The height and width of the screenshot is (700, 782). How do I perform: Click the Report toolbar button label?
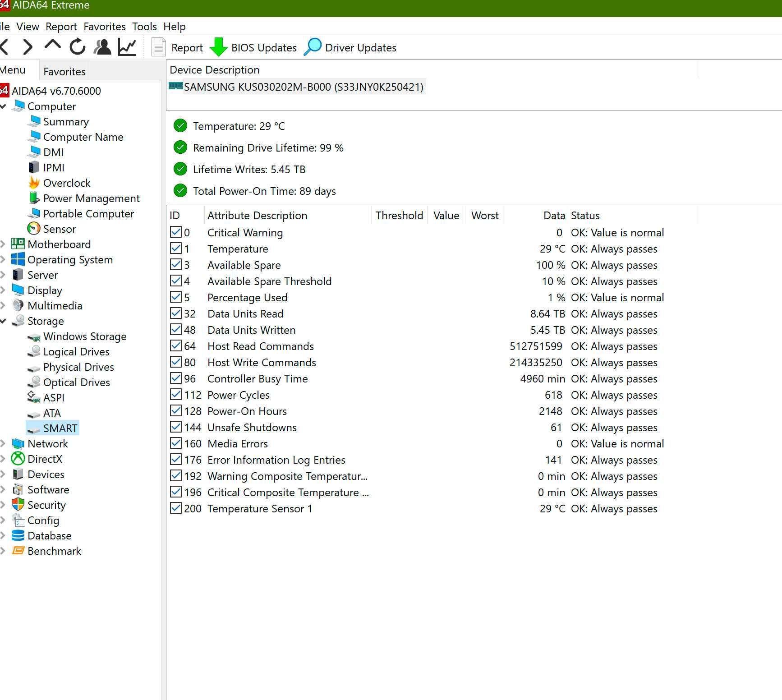pyautogui.click(x=187, y=48)
